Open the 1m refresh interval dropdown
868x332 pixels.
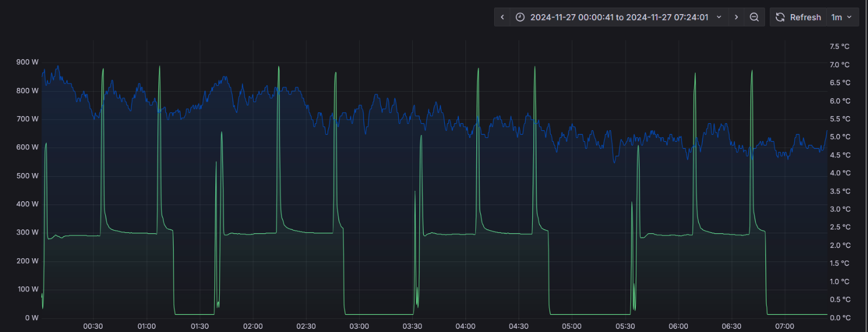pos(843,17)
